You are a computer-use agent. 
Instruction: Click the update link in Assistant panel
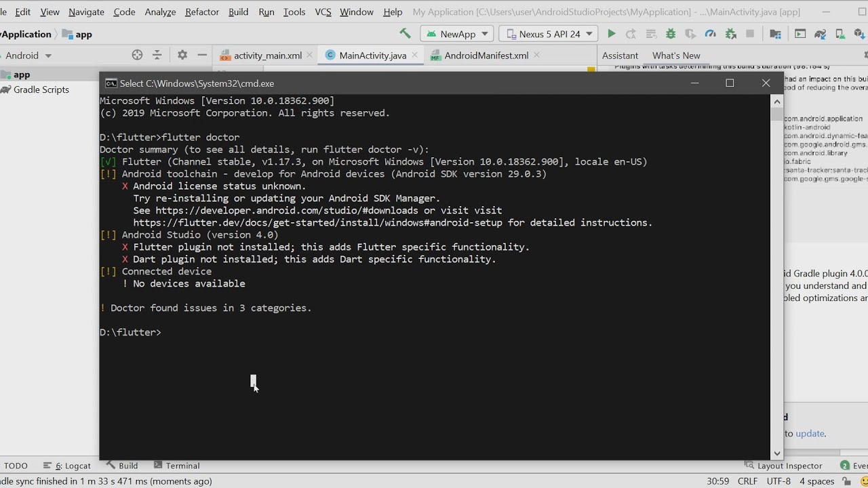[x=810, y=433]
